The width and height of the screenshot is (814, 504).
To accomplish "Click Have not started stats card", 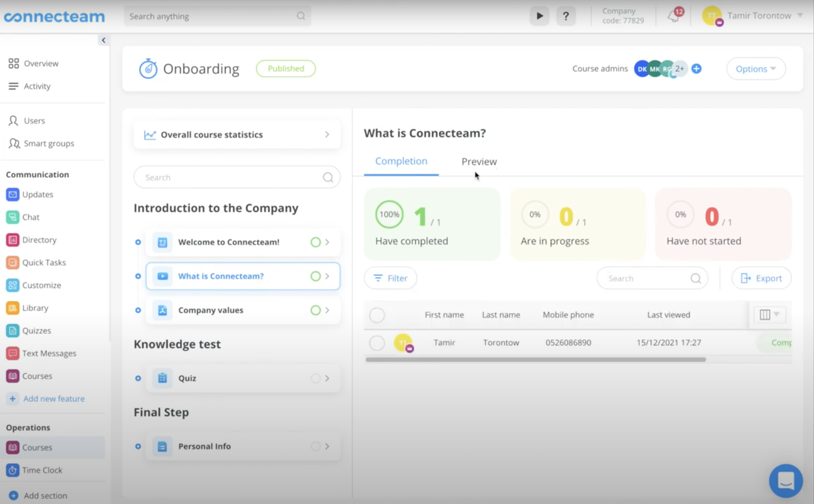I will point(723,224).
